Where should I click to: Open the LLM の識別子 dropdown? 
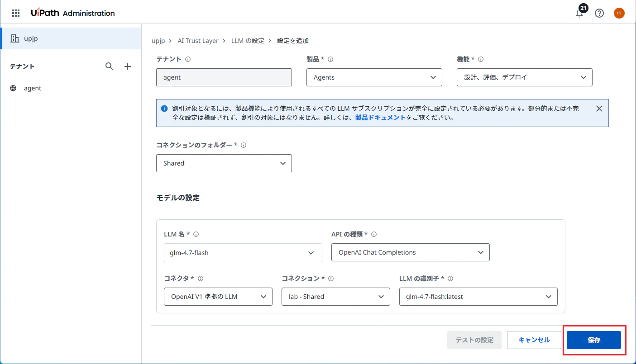click(x=478, y=297)
